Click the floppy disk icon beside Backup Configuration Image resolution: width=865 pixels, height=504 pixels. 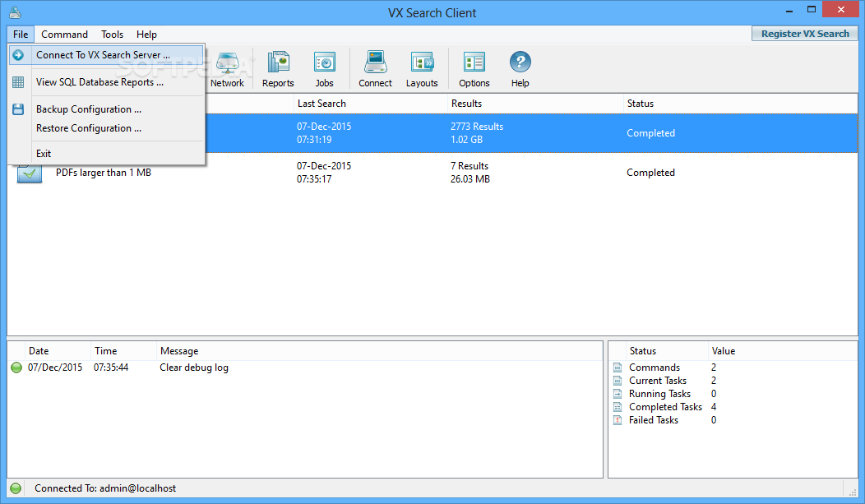[17, 109]
